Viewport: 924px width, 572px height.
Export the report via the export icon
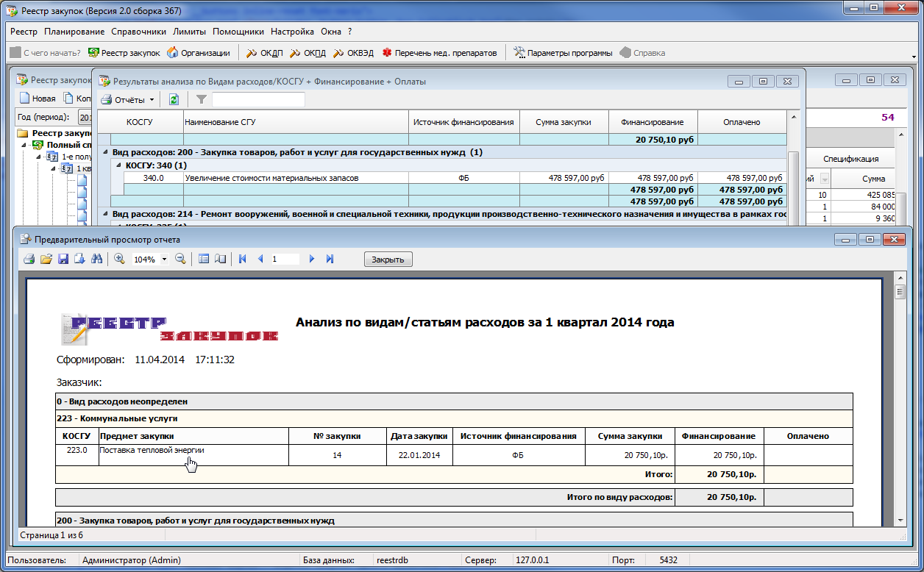click(x=79, y=259)
